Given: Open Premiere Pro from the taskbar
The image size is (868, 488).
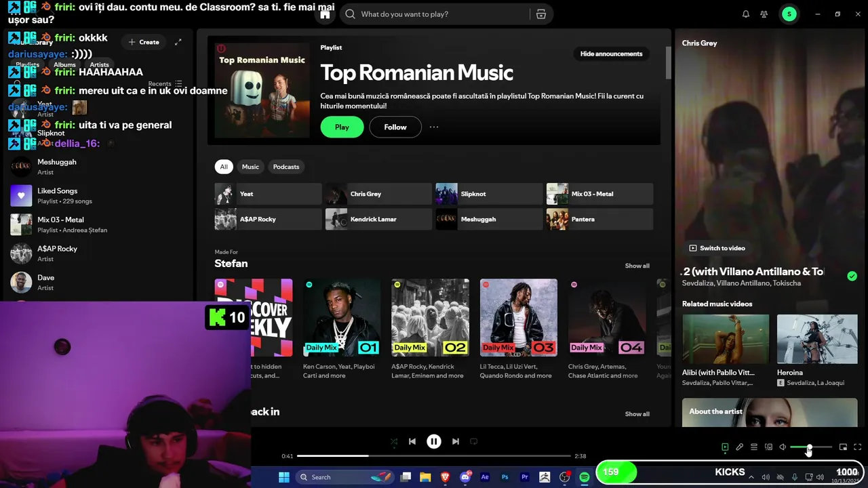Looking at the screenshot, I should [525, 477].
